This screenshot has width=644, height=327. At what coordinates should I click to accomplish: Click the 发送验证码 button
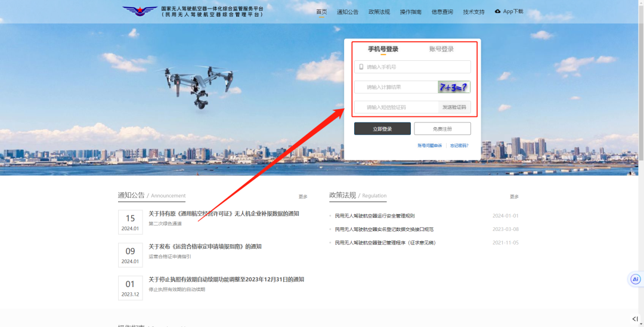click(454, 107)
